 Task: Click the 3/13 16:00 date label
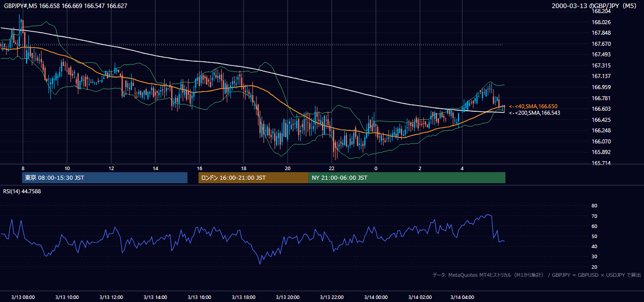(x=200, y=297)
